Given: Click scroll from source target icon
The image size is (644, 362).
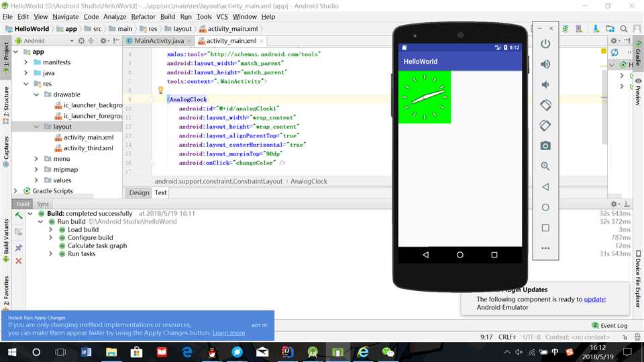Looking at the screenshot, I should coord(81,41).
